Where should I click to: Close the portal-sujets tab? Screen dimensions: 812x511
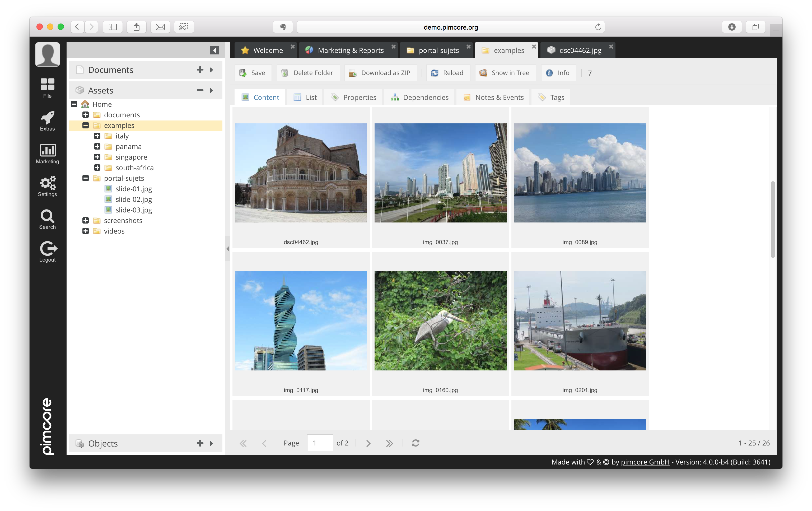(468, 47)
